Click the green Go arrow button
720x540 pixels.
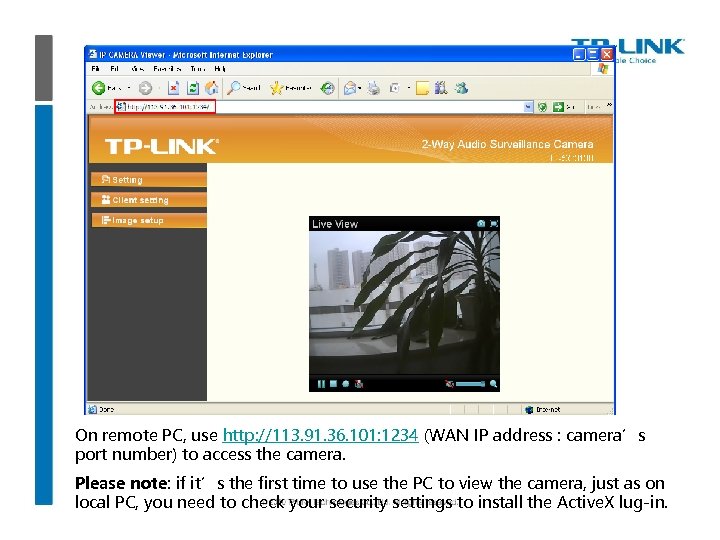(x=558, y=107)
